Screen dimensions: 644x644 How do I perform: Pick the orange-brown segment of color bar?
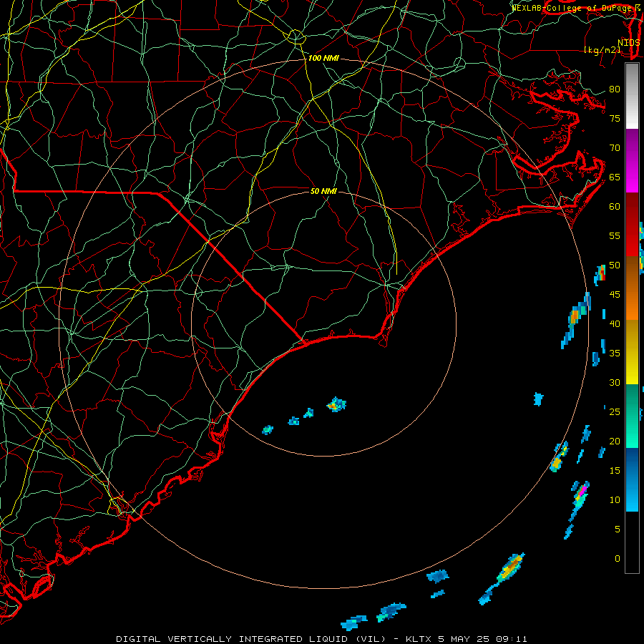[632, 288]
